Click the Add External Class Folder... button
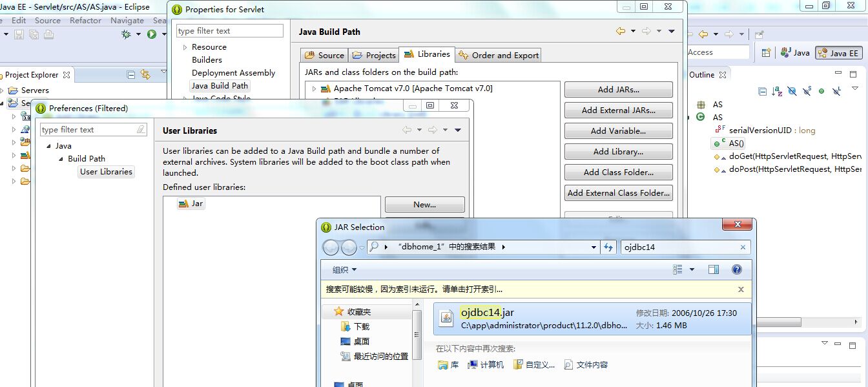This screenshot has width=868, height=387. (618, 193)
